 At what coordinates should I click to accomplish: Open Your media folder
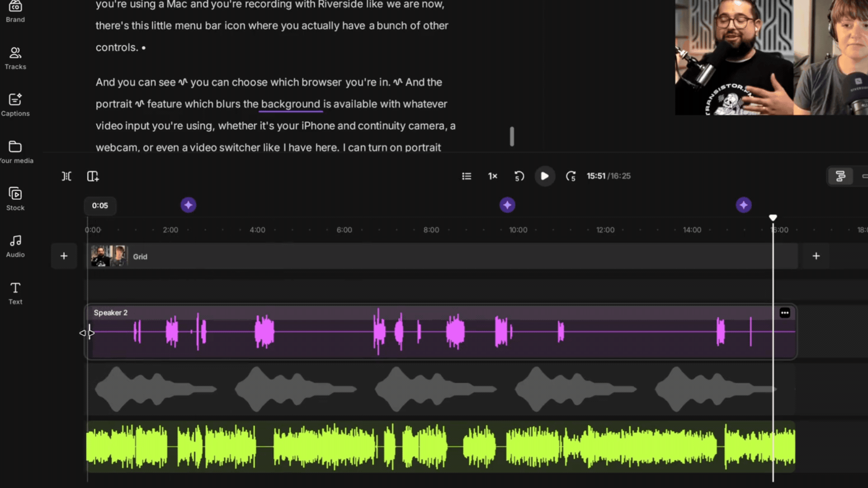coord(15,152)
